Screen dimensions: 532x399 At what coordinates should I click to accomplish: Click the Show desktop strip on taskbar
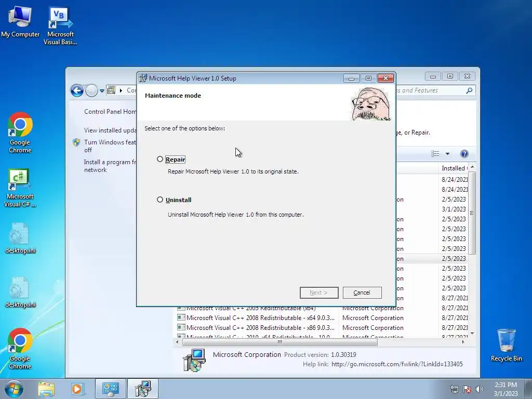(528, 389)
